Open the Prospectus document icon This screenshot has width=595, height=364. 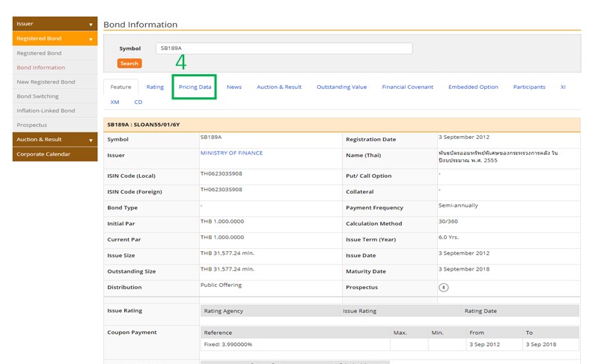443,287
